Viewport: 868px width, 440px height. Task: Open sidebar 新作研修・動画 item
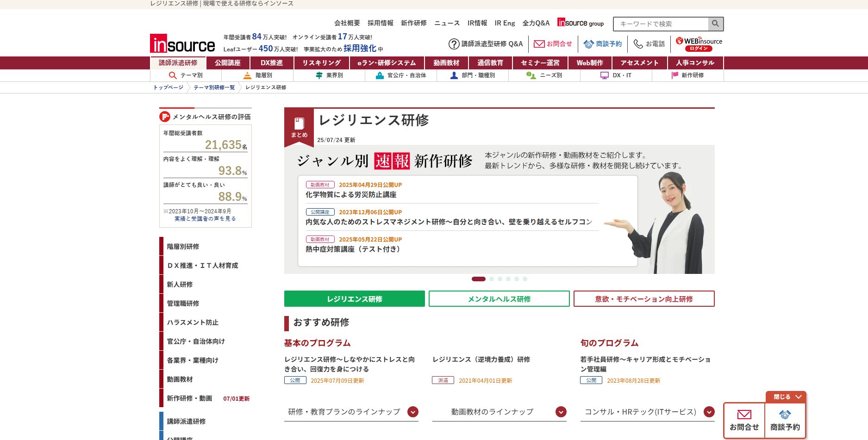pos(189,398)
